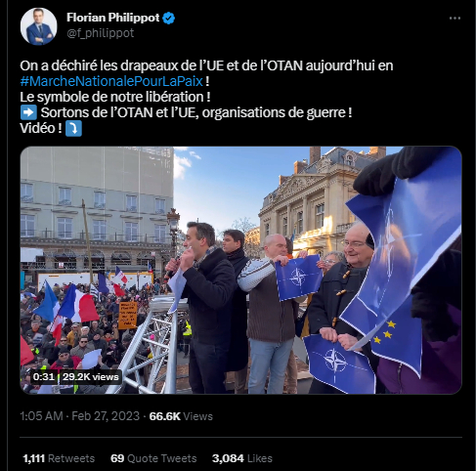Image resolution: width=476 pixels, height=471 pixels.
Task: Click the 0:31 video duration badge
Action: tap(44, 377)
